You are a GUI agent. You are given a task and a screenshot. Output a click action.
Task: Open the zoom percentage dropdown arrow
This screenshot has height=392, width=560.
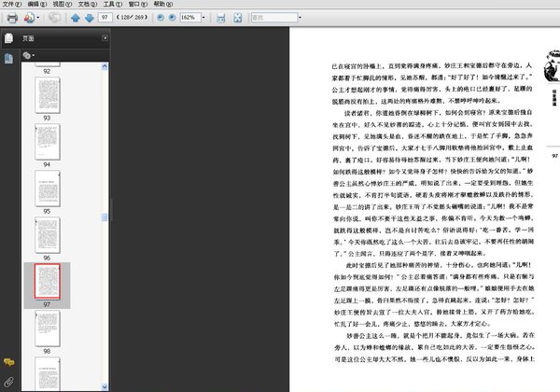pyautogui.click(x=205, y=18)
